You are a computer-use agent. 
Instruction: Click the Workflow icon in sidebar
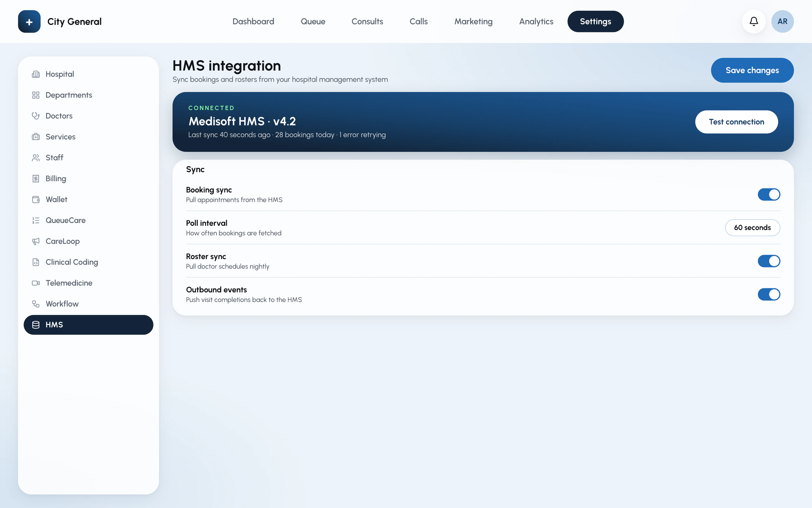36,304
